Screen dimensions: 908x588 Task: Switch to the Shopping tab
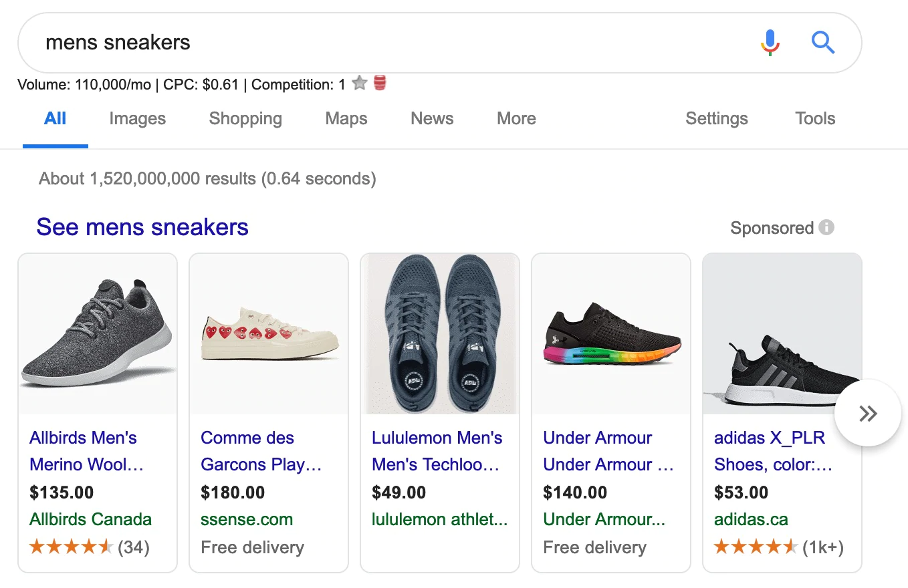coord(245,119)
